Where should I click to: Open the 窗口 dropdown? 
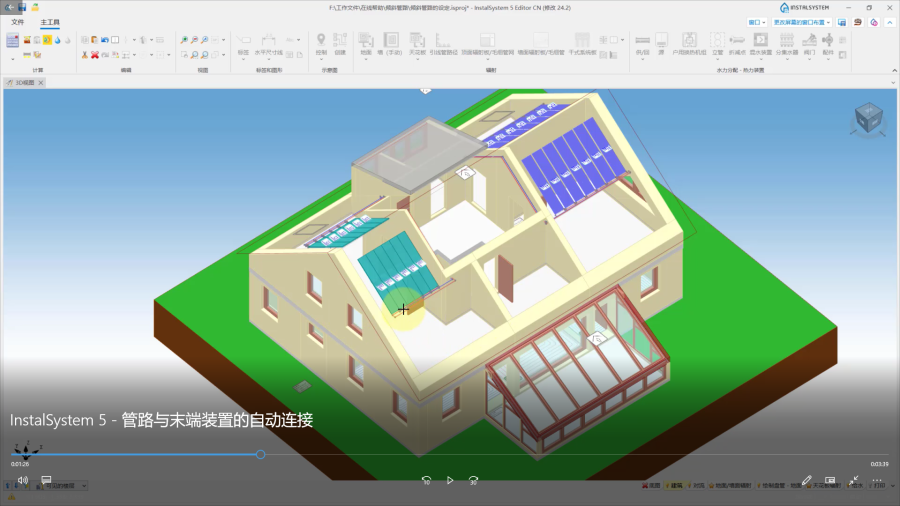tap(757, 22)
